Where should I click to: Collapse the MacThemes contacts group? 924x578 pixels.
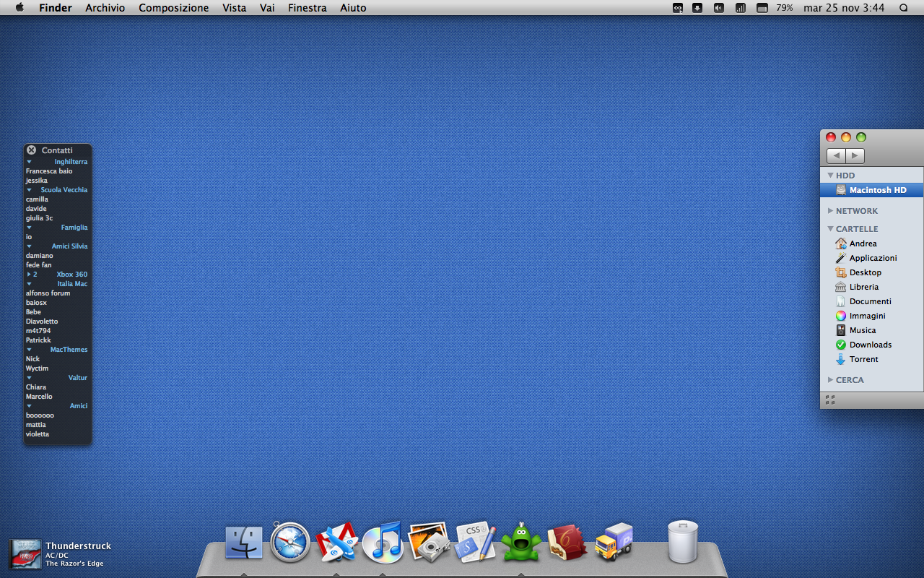(30, 350)
